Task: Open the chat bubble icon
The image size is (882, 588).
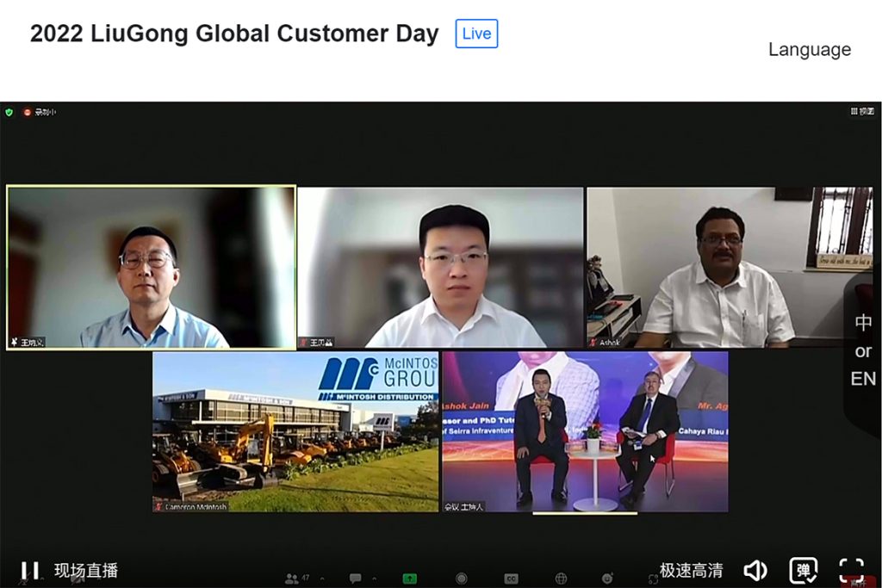Action: click(354, 577)
